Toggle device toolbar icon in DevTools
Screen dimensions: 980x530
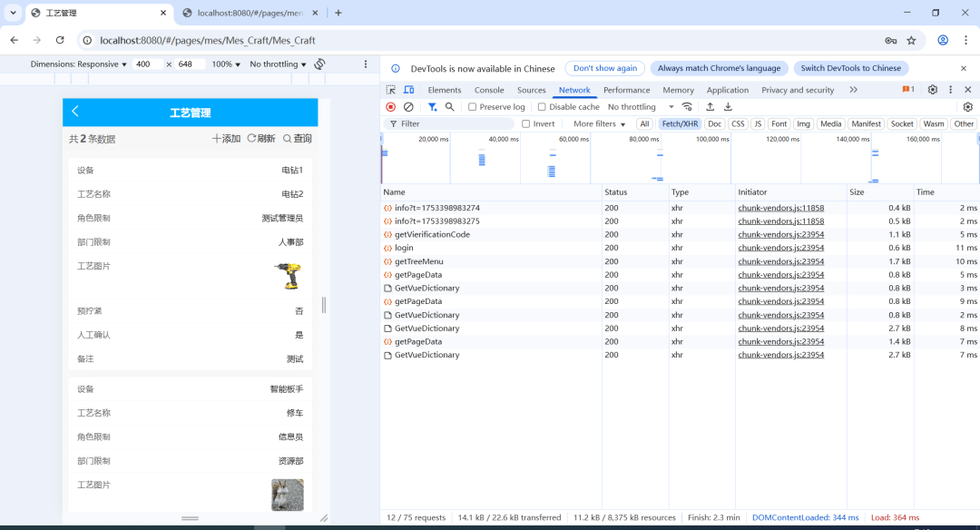[x=408, y=90]
